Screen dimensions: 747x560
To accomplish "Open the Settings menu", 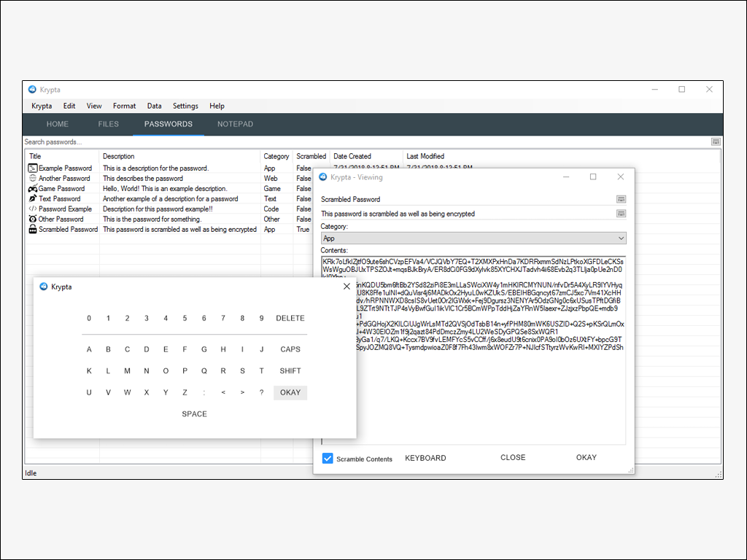I will [x=185, y=106].
